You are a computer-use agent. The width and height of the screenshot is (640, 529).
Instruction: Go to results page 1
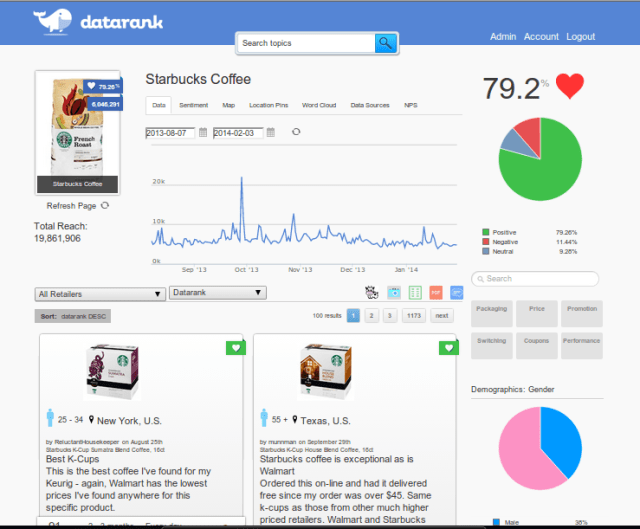tap(353, 316)
